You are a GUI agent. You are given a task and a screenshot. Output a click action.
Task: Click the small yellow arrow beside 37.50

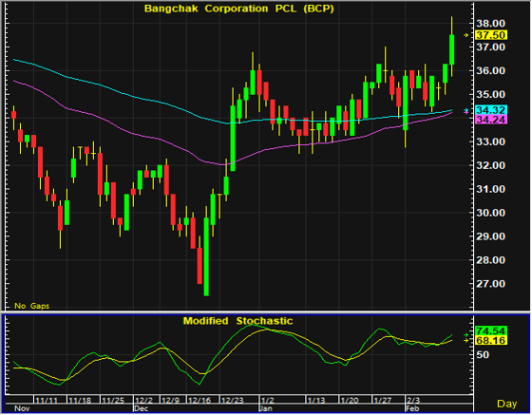pyautogui.click(x=466, y=35)
